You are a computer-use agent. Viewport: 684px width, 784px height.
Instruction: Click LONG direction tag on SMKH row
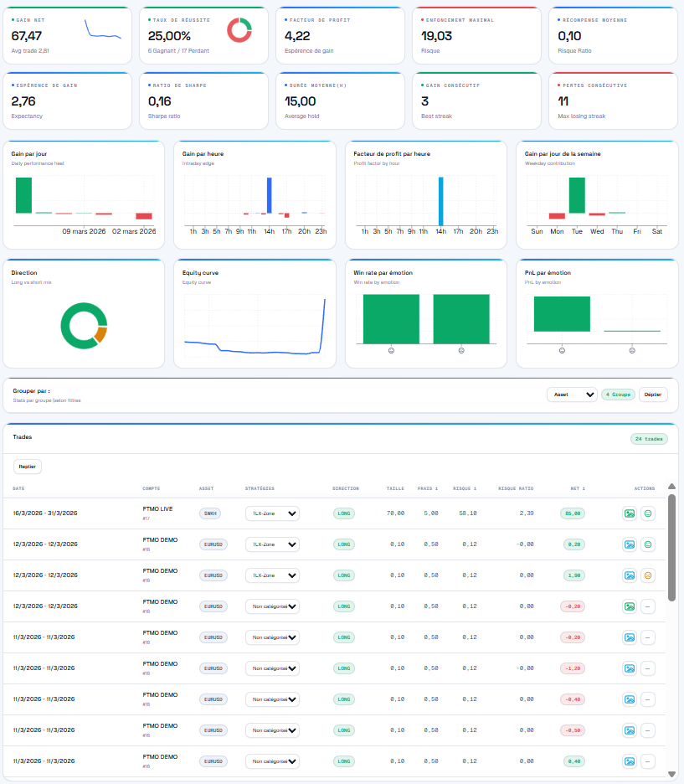pyautogui.click(x=344, y=513)
